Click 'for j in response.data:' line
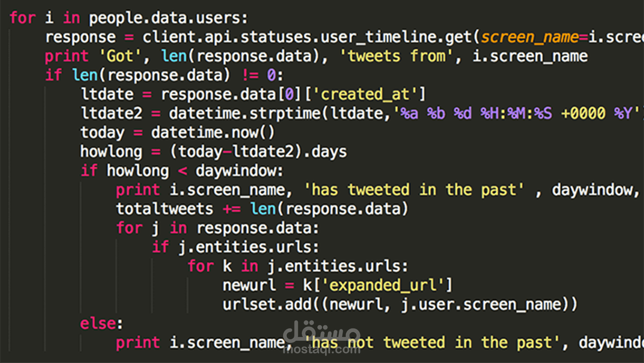644x363 pixels. point(218,228)
